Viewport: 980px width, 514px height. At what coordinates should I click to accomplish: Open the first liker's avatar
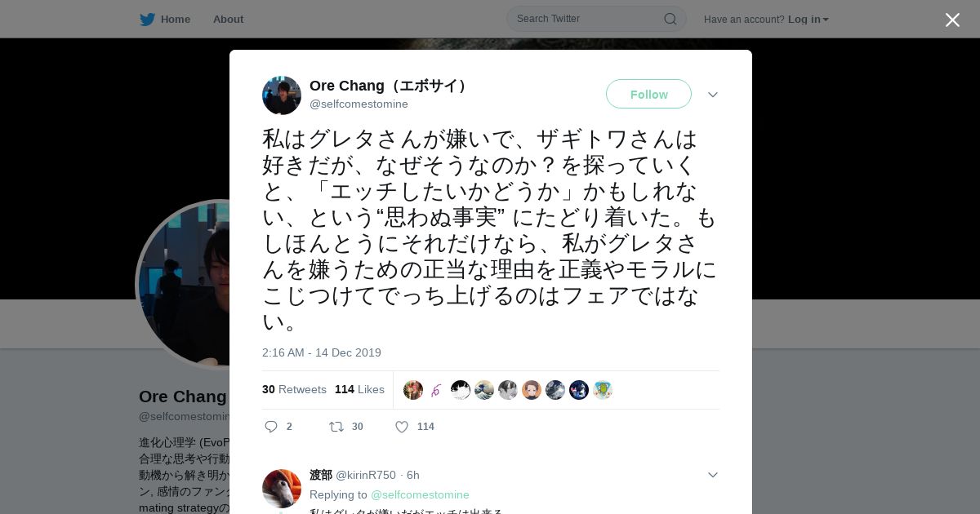coord(413,390)
